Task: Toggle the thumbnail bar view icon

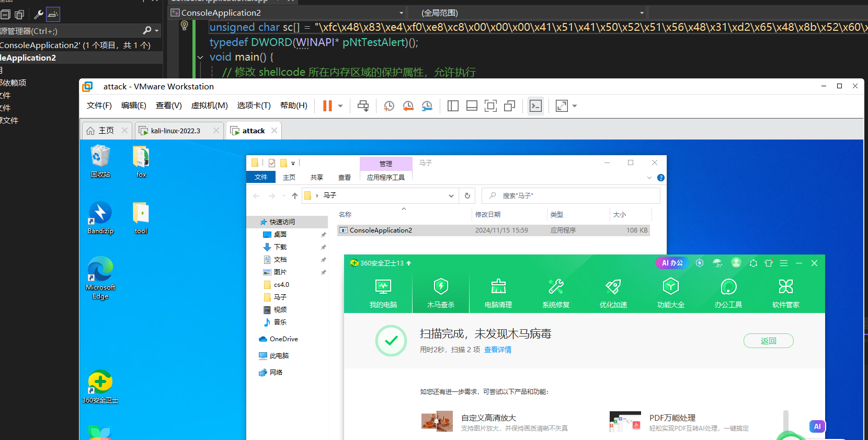Action: [472, 106]
